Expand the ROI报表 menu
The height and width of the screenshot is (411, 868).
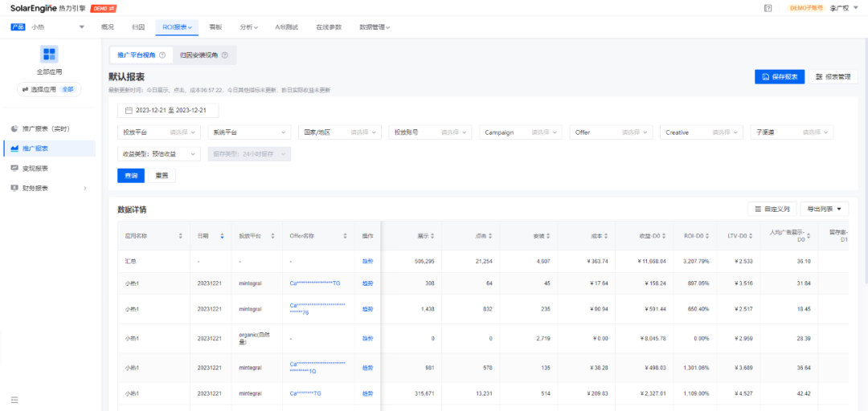(177, 27)
